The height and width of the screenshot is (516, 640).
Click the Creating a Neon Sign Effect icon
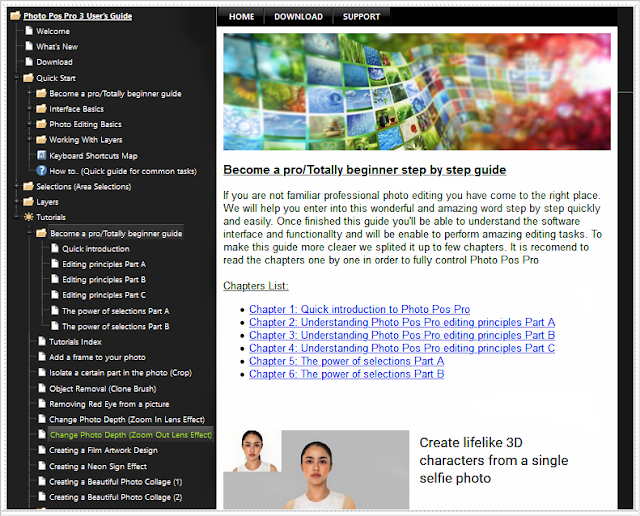point(42,466)
